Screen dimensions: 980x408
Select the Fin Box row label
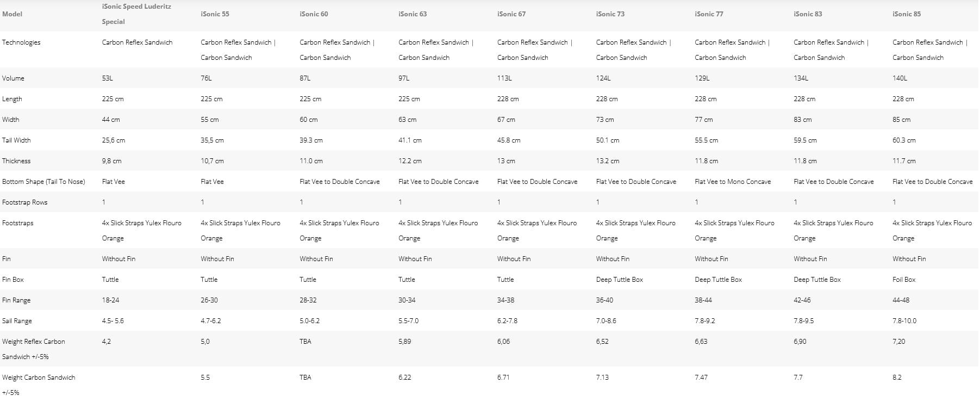coord(13,280)
